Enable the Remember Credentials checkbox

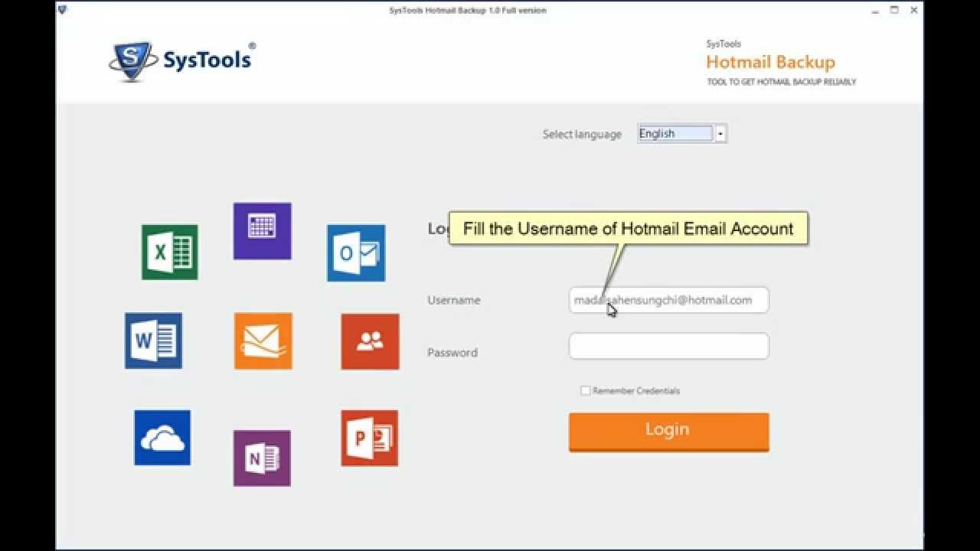585,390
